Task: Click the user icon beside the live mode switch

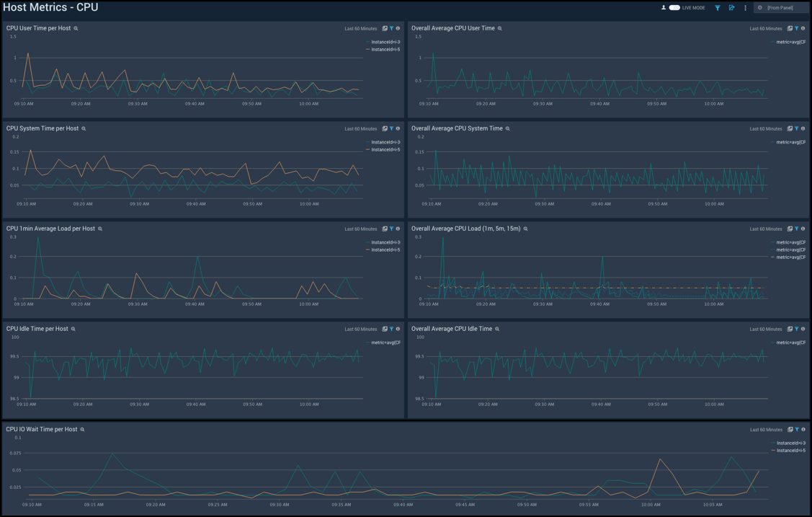Action: coord(664,7)
